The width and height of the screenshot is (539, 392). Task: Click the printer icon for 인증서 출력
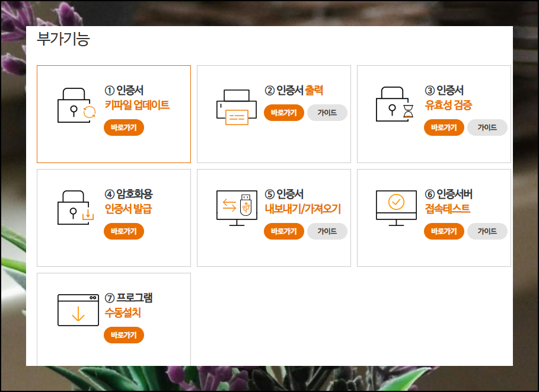(x=237, y=107)
